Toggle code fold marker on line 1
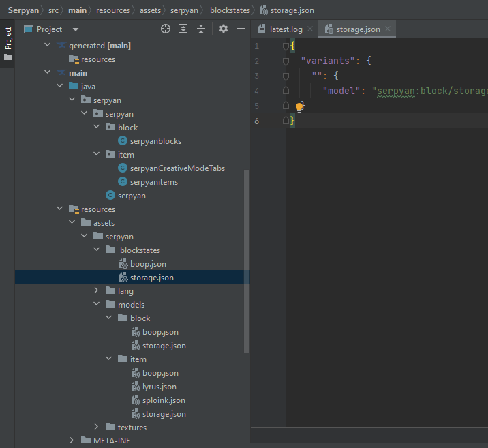Viewport: 488px width, 448px height. click(286, 46)
